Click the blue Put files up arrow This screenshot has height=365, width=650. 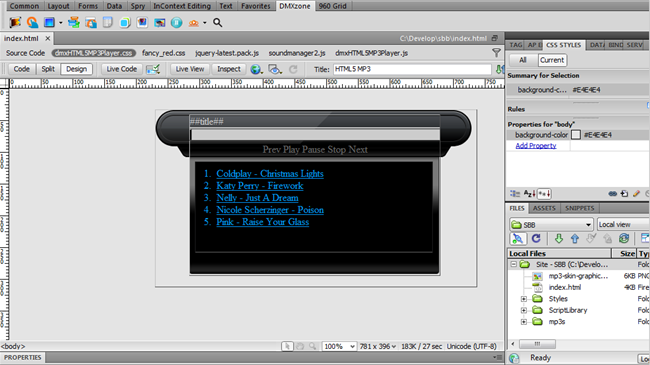click(x=575, y=238)
